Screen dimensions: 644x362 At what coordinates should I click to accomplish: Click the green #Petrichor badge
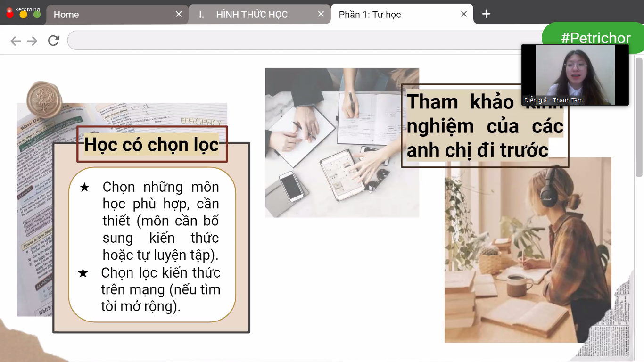click(597, 38)
